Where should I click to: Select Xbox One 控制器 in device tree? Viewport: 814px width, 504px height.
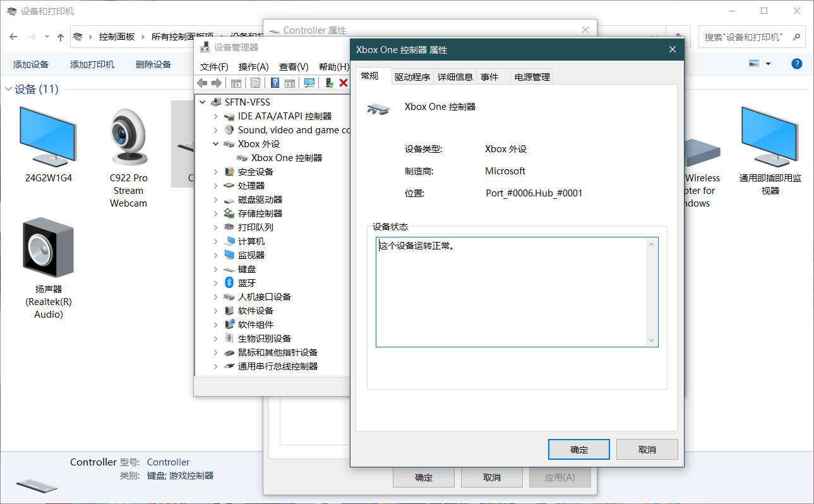[287, 158]
